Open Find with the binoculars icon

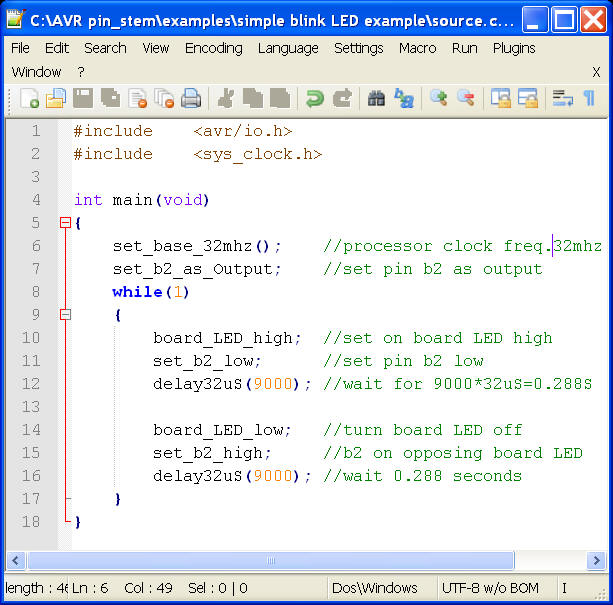[x=376, y=98]
